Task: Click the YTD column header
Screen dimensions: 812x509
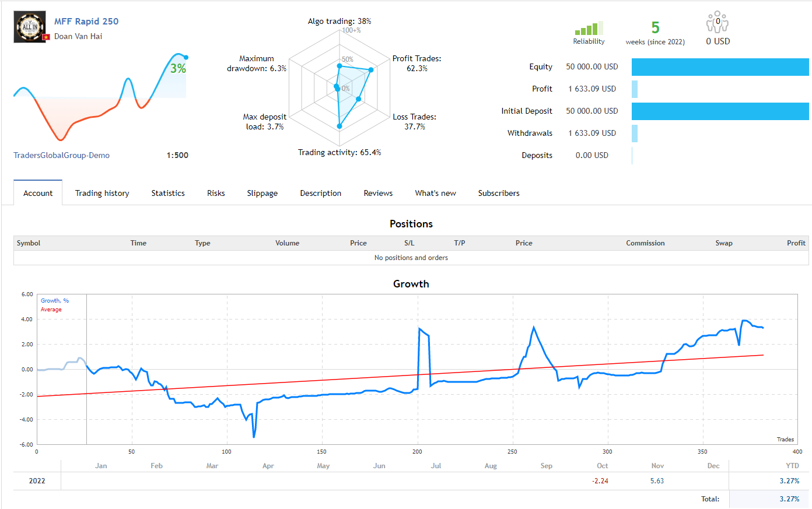Action: click(x=792, y=466)
